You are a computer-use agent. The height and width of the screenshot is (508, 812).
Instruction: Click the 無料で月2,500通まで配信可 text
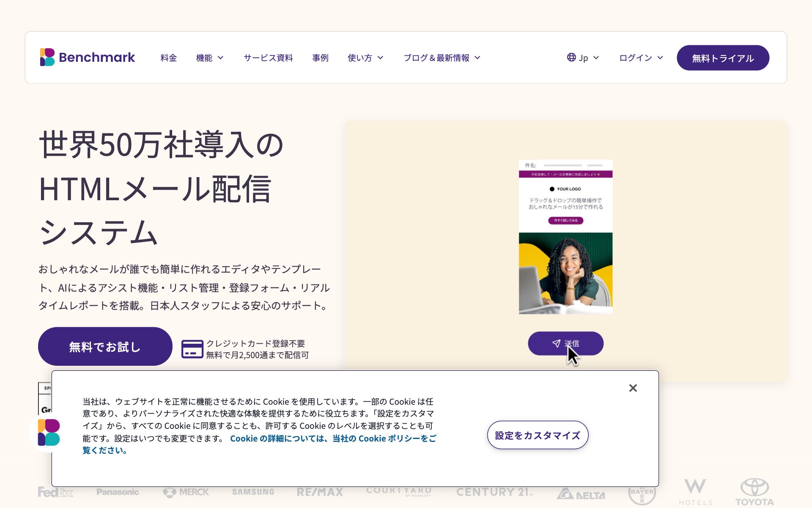[x=257, y=355]
